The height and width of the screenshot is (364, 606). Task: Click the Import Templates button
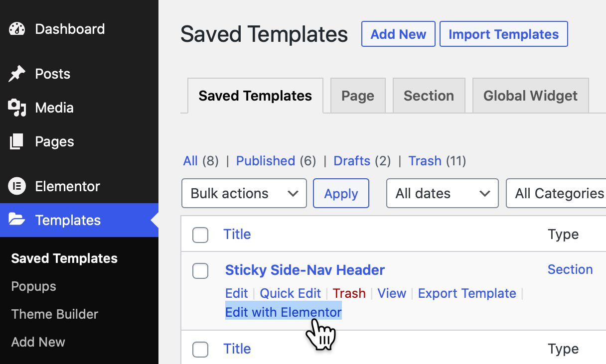click(503, 34)
